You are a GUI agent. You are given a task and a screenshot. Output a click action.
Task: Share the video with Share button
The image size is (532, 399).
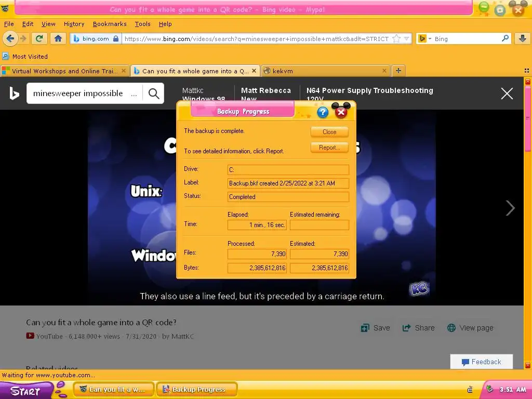pyautogui.click(x=418, y=328)
